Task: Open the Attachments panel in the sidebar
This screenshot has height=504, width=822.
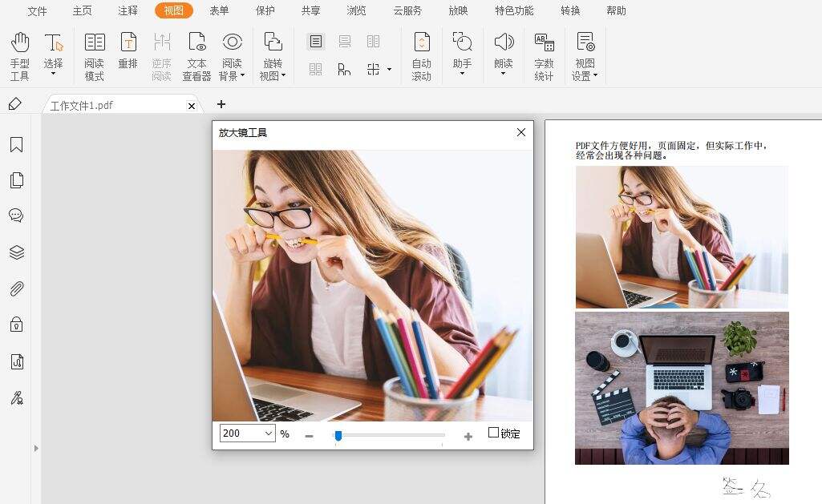Action: (x=17, y=288)
